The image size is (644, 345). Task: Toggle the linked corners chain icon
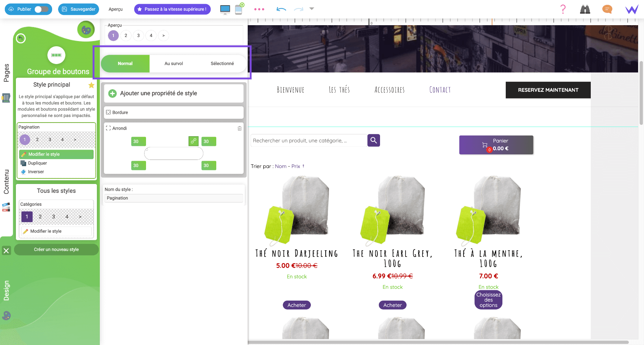tap(193, 141)
